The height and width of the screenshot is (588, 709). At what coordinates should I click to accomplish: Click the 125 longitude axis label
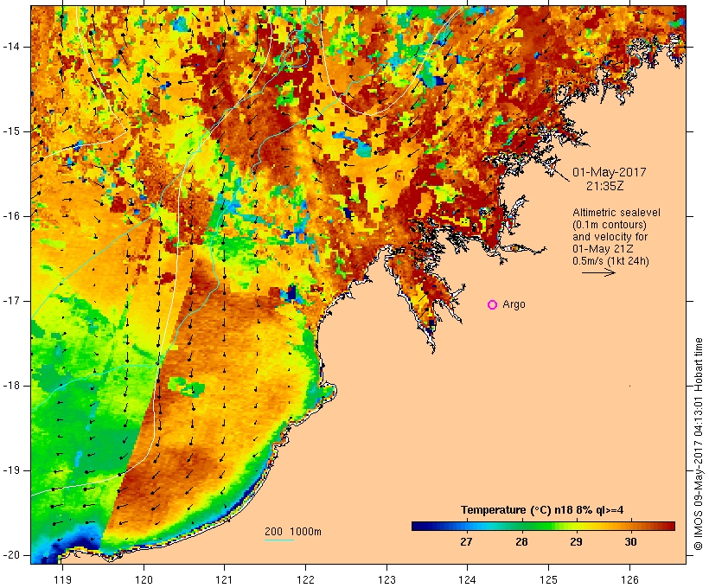point(549,579)
